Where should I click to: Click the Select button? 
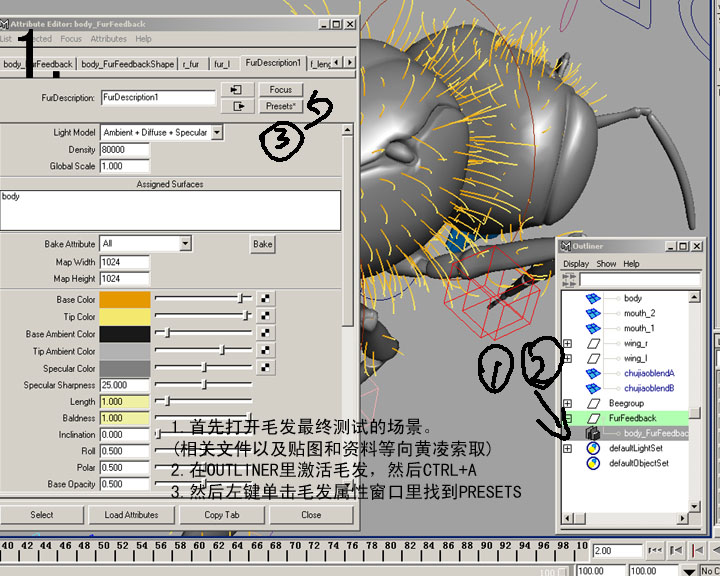[42, 515]
